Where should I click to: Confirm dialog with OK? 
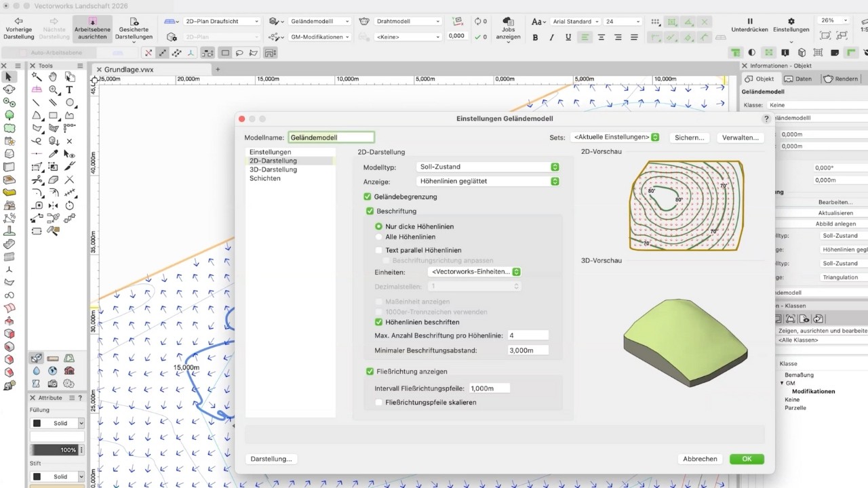(x=747, y=459)
